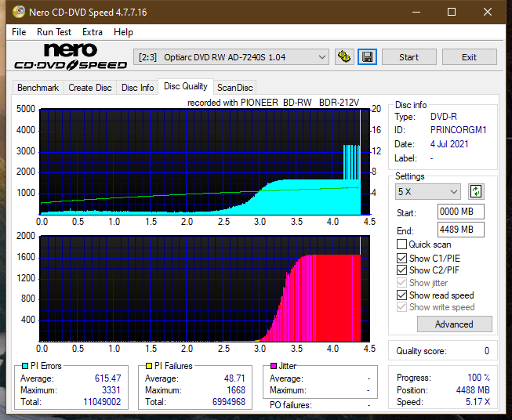Click PI Errors maximum 3331

click(111, 390)
